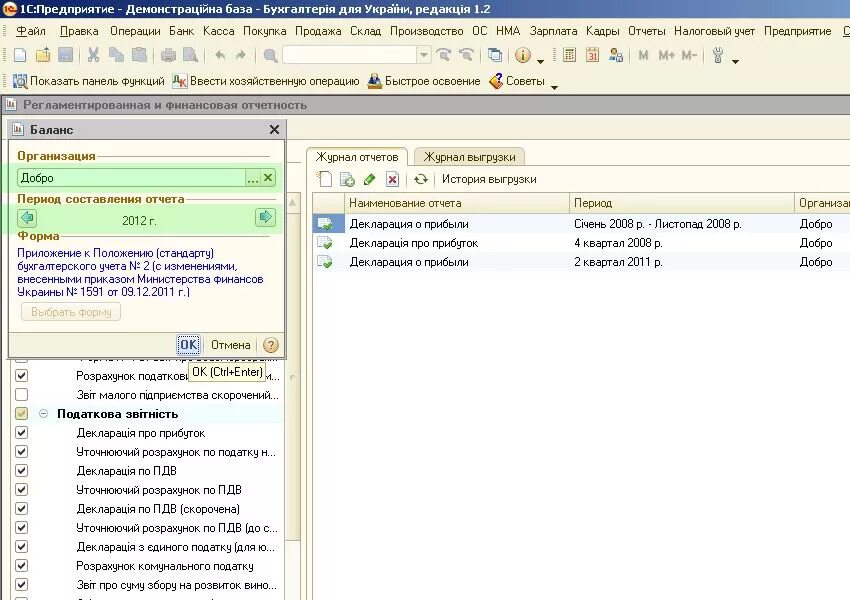Click the Undo arrow icon
Image resolution: width=850 pixels, height=600 pixels.
[220, 55]
